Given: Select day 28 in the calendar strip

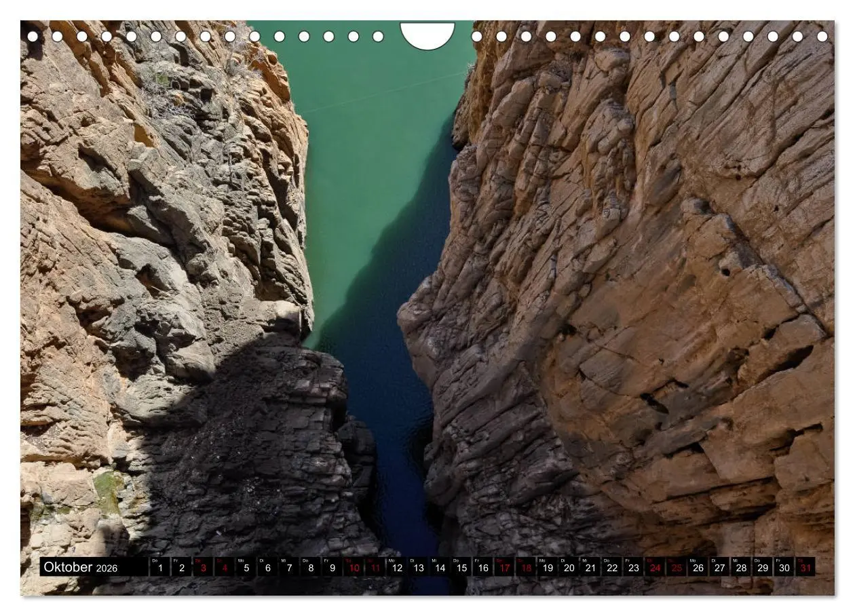Looking at the screenshot, I should pos(742,567).
